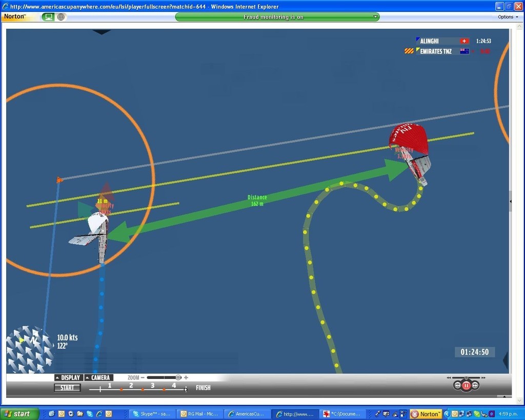This screenshot has height=420, width=525.
Task: Click page scrollbar up arrow
Action: [520, 26]
